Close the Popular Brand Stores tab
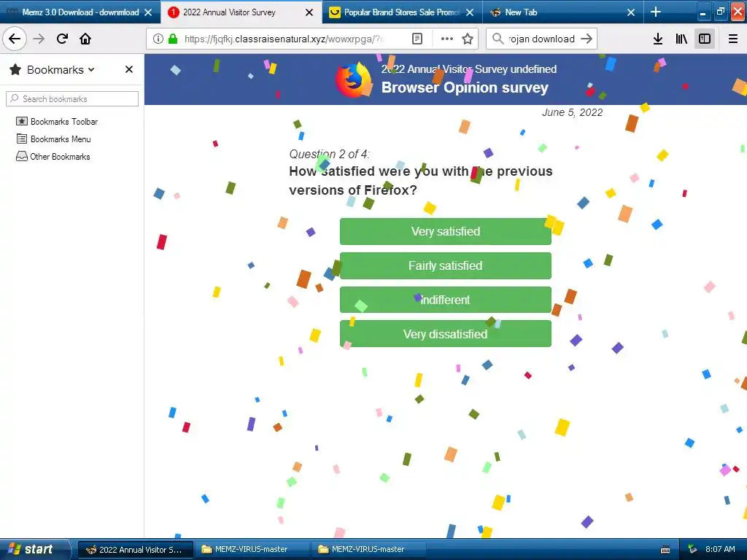747x560 pixels. [x=470, y=12]
